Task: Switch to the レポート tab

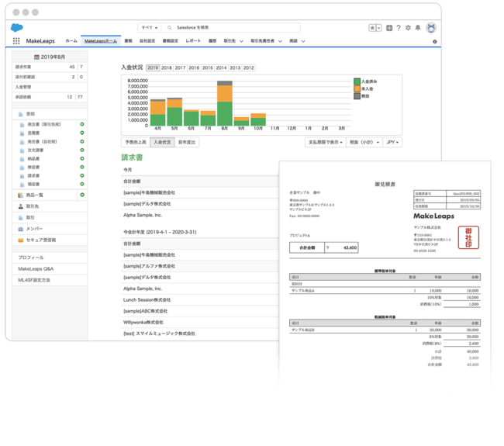Action: [193, 41]
